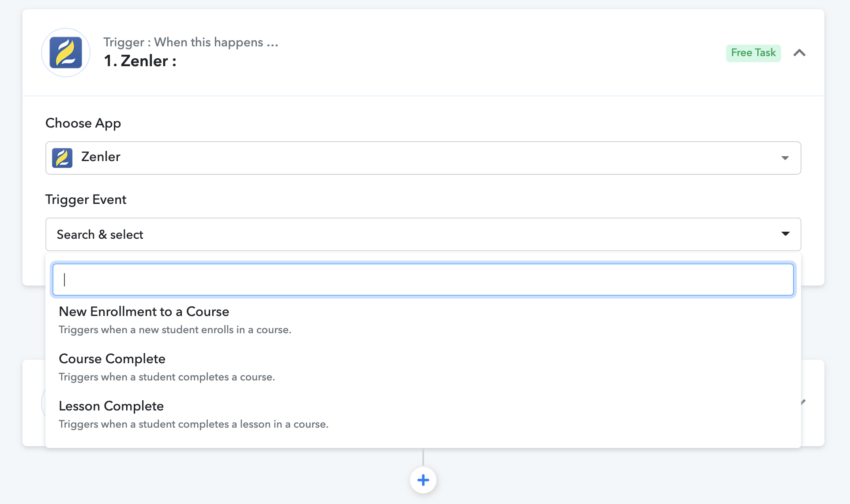Click 'Triggers when a student completes a lesson' description
Viewport: 850px width, 504px height.
click(x=193, y=424)
